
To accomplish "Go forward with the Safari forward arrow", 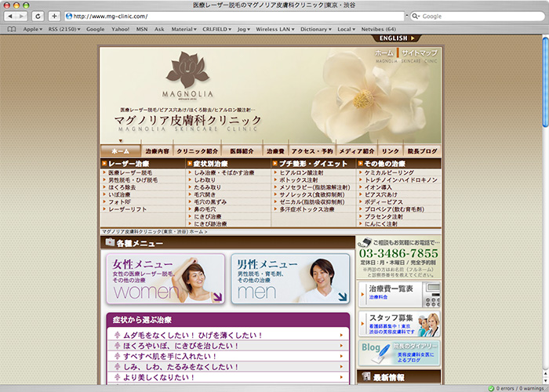I will tap(21, 16).
